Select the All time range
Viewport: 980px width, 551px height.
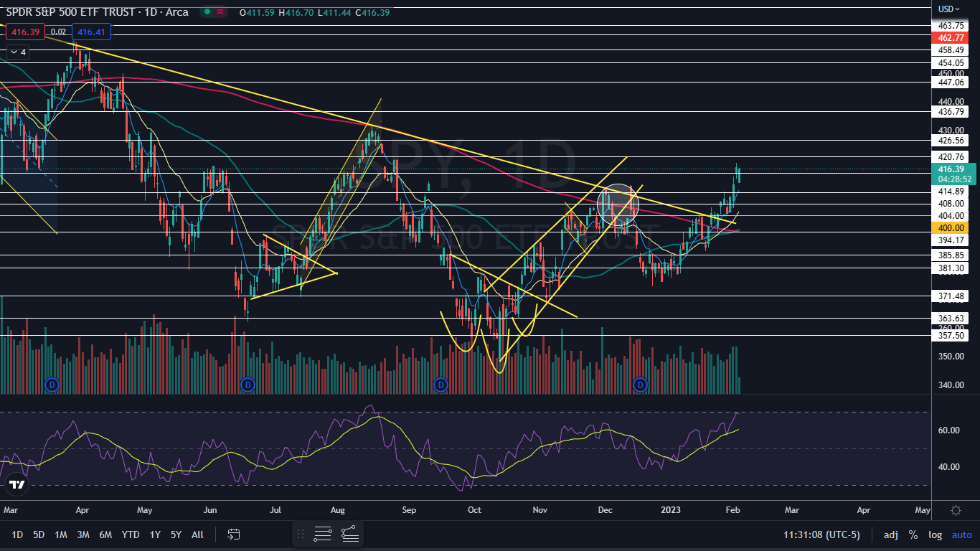[x=198, y=534]
